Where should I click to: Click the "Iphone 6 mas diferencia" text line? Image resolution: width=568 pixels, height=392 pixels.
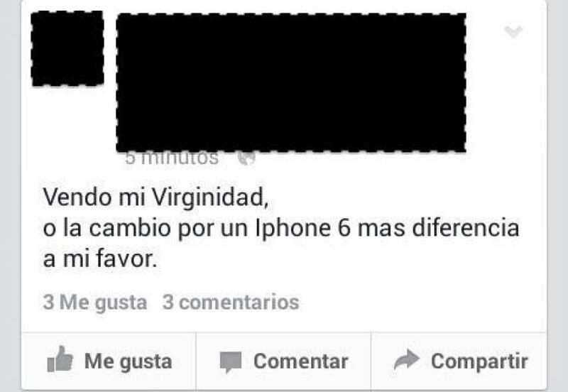[x=387, y=229]
